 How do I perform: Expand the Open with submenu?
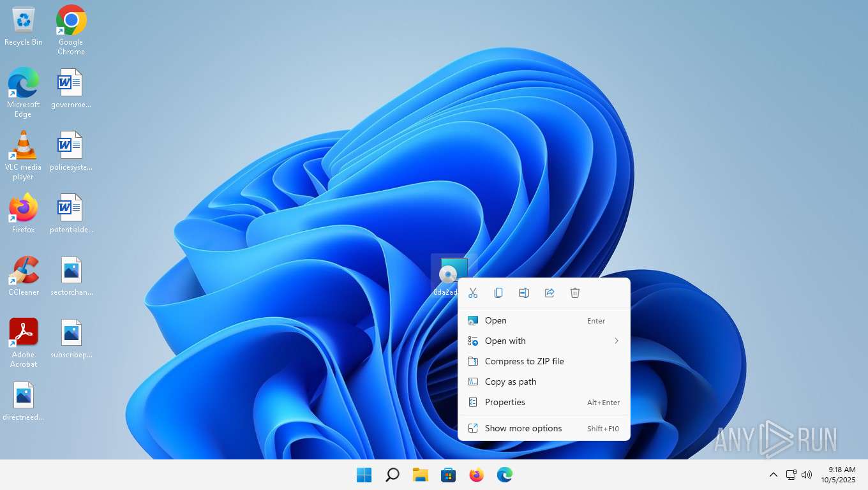point(544,341)
